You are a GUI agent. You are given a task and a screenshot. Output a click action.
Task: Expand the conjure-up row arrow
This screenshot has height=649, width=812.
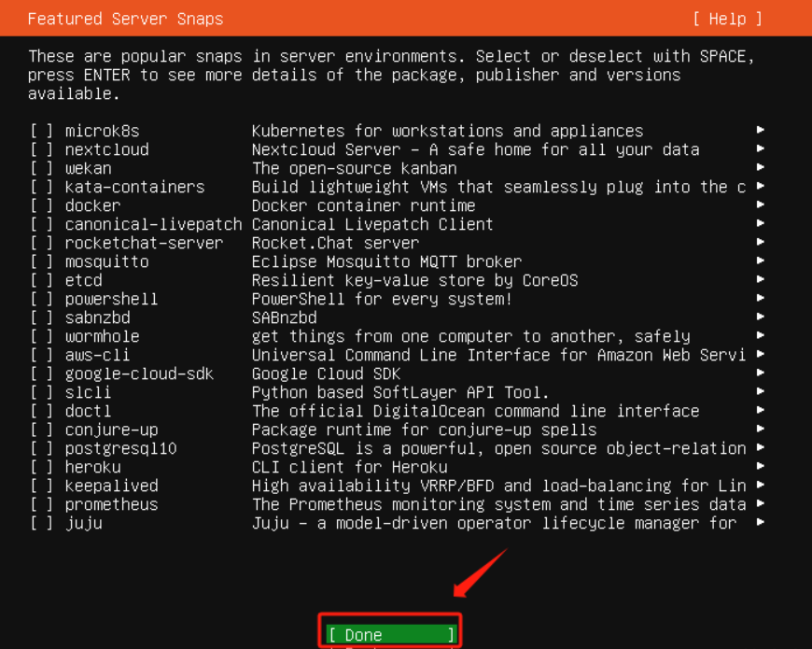761,428
